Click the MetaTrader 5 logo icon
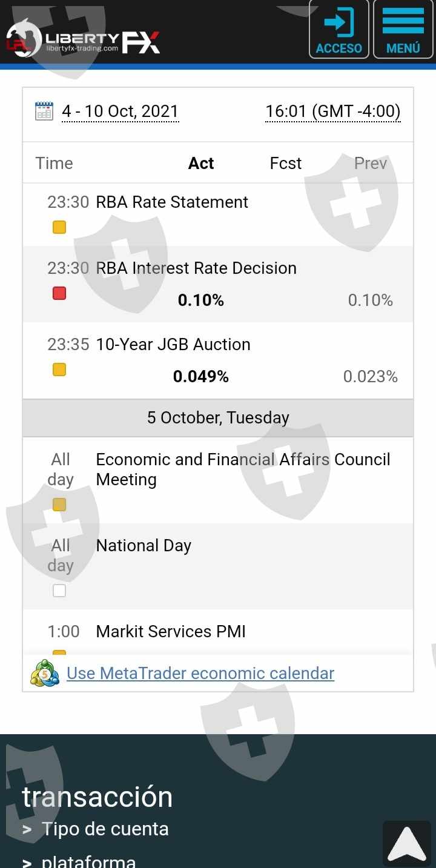 point(45,673)
